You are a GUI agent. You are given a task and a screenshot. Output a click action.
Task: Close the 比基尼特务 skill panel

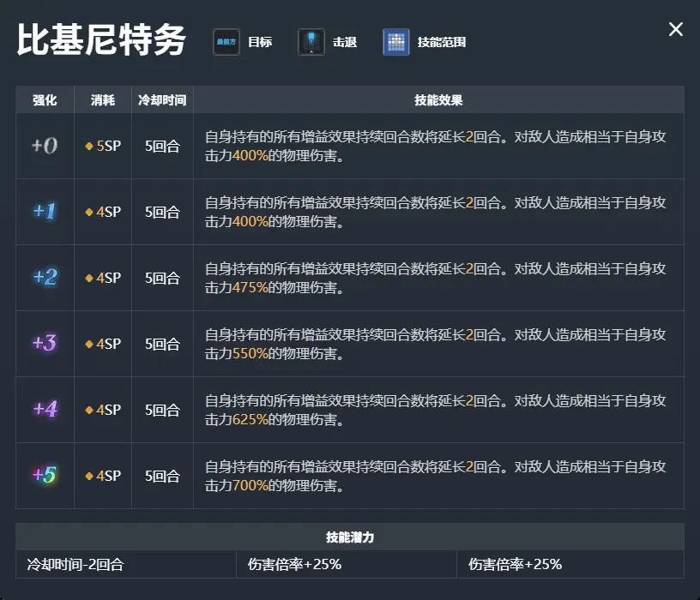(676, 30)
